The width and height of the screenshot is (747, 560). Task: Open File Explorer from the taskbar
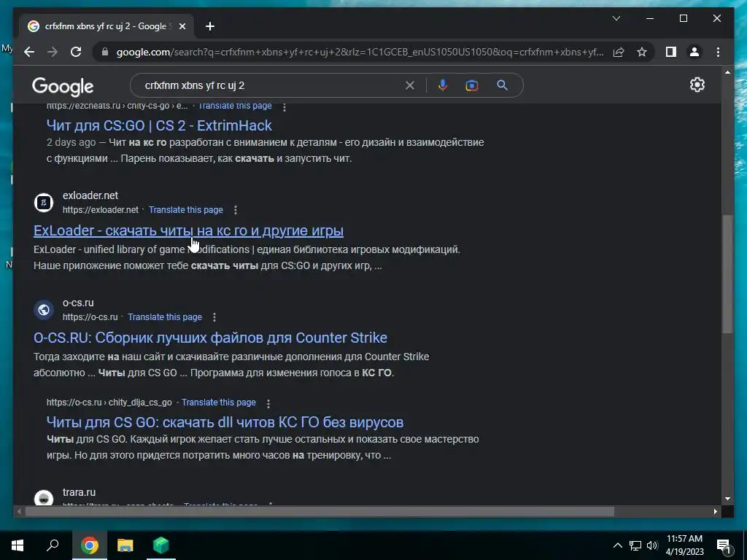[125, 545]
